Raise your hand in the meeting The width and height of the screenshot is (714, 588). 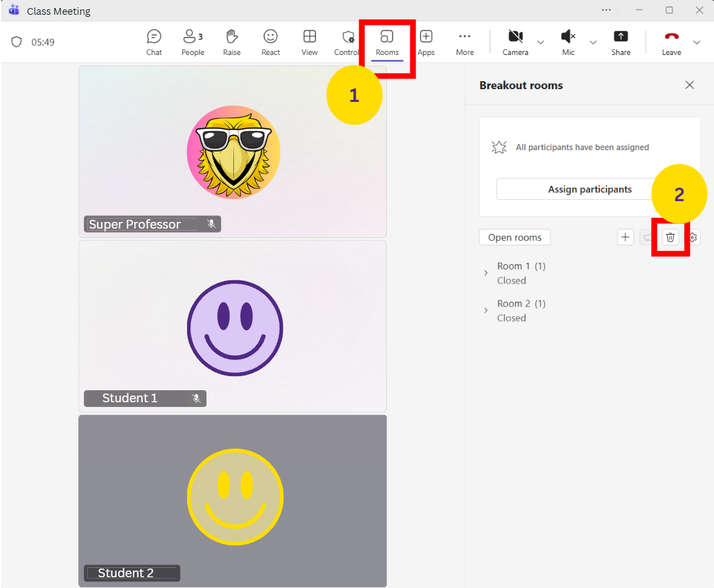(231, 42)
